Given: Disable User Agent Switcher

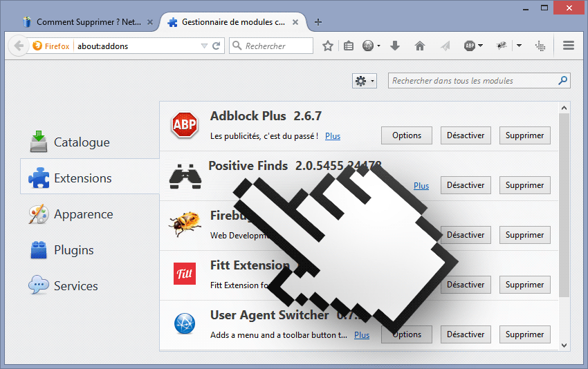Looking at the screenshot, I should (x=466, y=334).
